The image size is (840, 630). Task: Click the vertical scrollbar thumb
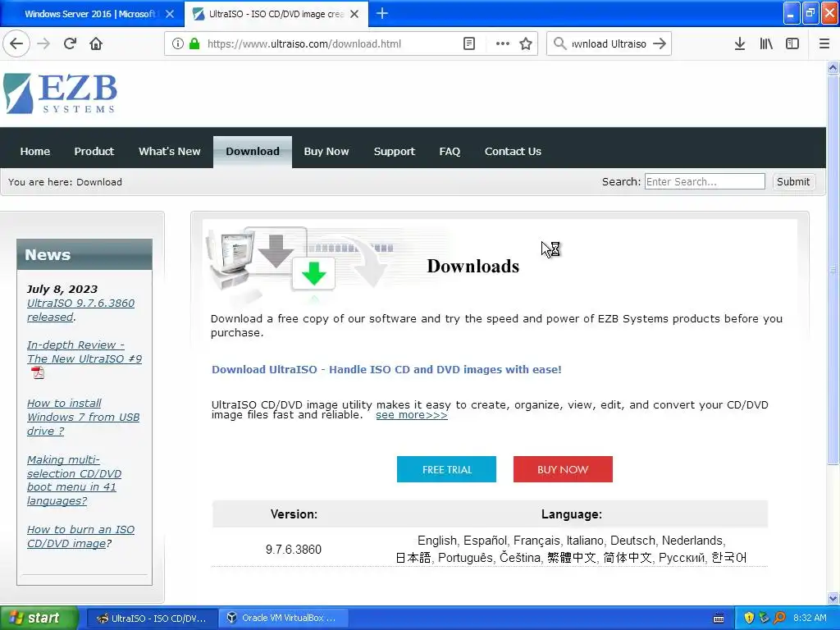click(833, 269)
